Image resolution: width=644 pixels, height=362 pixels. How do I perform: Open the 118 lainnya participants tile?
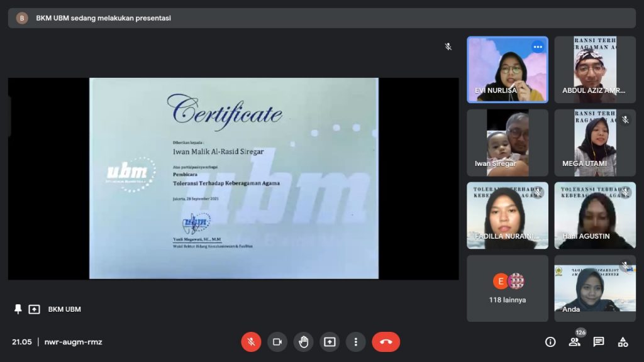click(508, 288)
